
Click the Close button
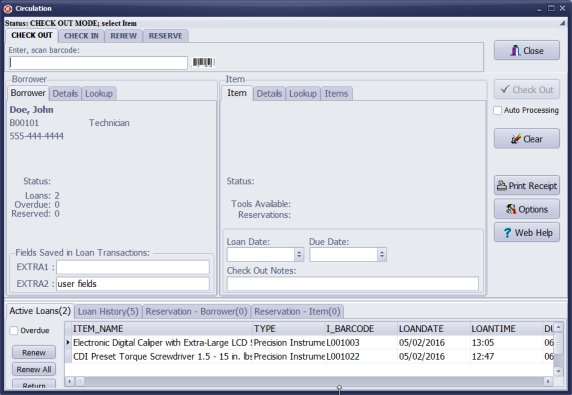(x=527, y=50)
